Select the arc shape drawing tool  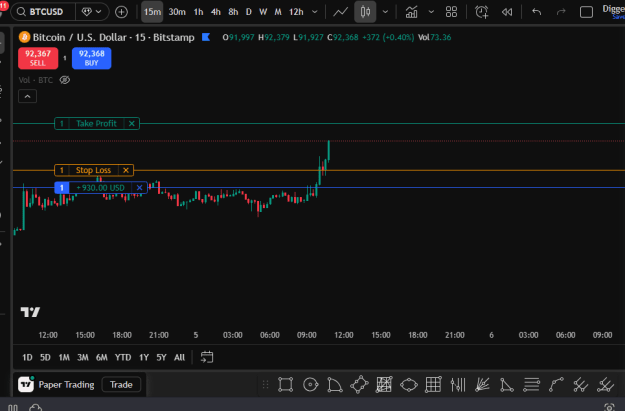[x=334, y=385]
